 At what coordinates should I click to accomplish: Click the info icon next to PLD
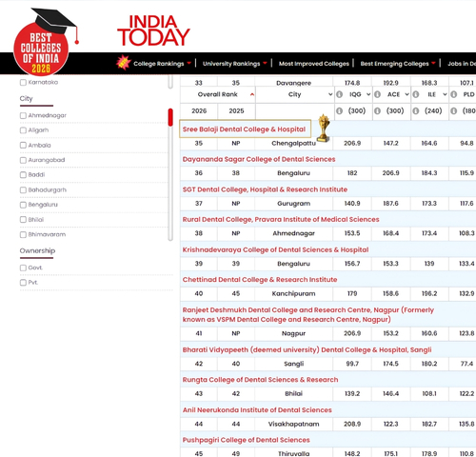(454, 94)
